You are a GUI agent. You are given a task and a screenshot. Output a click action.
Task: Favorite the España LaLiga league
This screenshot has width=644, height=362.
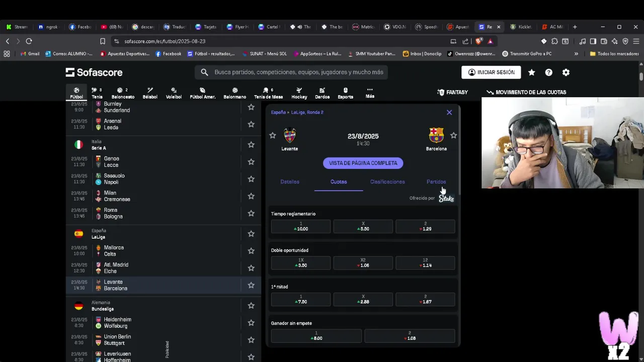click(251, 234)
